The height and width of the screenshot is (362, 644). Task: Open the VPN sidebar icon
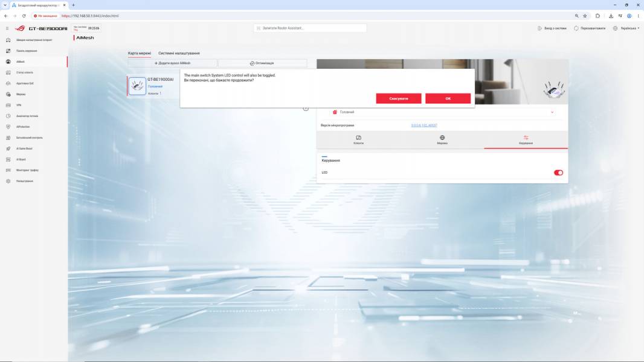(x=8, y=105)
